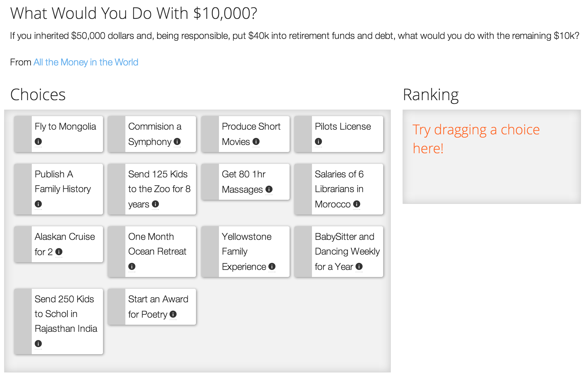Click info icon on Salaries of 6 Librarians
This screenshot has width=588, height=376.
pos(357,204)
